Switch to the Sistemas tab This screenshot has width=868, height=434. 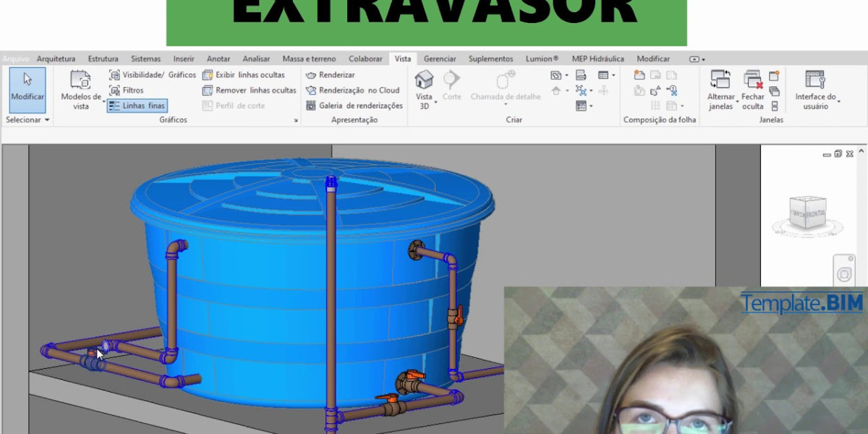tap(145, 59)
